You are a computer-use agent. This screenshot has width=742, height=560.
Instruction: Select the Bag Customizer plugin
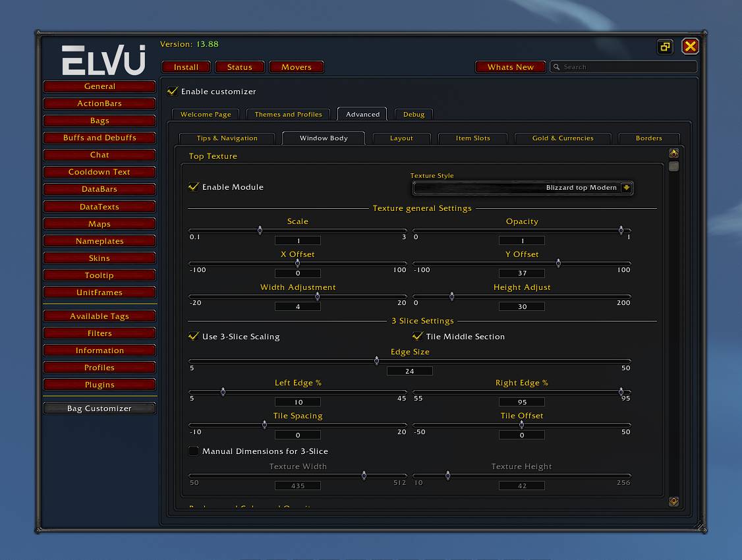tap(100, 408)
